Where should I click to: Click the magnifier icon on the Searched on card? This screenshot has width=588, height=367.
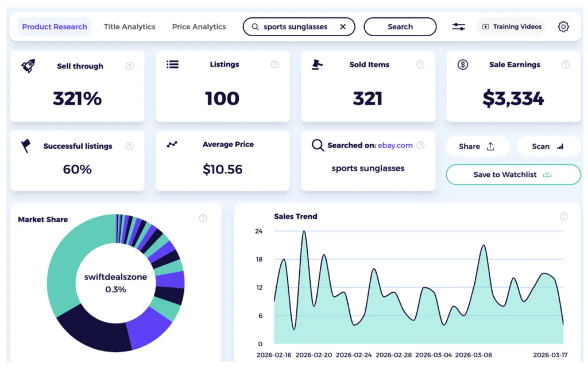click(x=318, y=145)
